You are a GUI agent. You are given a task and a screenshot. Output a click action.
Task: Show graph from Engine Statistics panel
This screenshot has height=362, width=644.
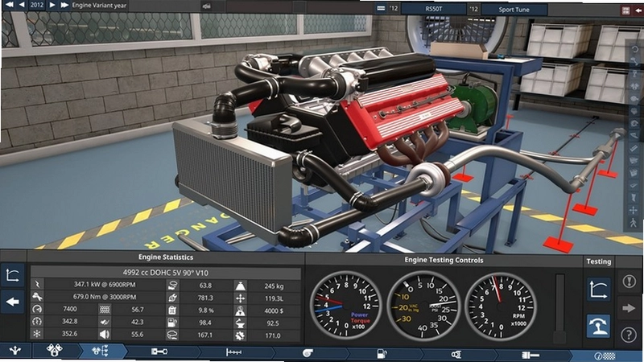pyautogui.click(x=12, y=275)
